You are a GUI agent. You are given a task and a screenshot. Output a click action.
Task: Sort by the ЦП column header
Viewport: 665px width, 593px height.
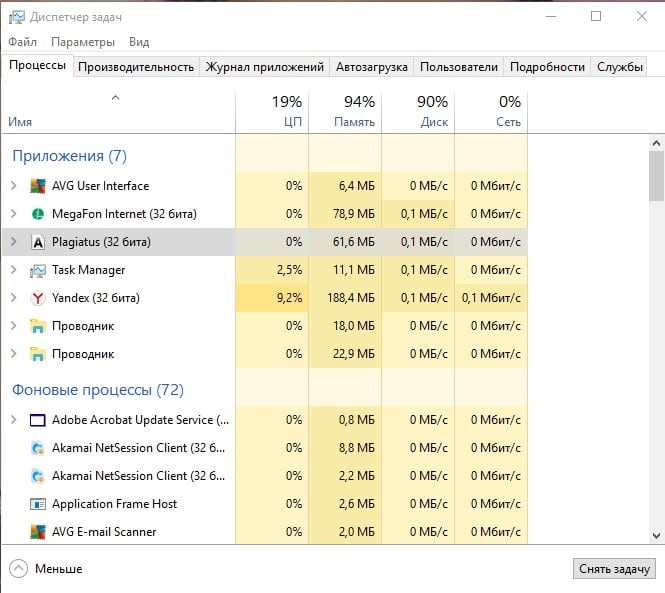pos(272,113)
